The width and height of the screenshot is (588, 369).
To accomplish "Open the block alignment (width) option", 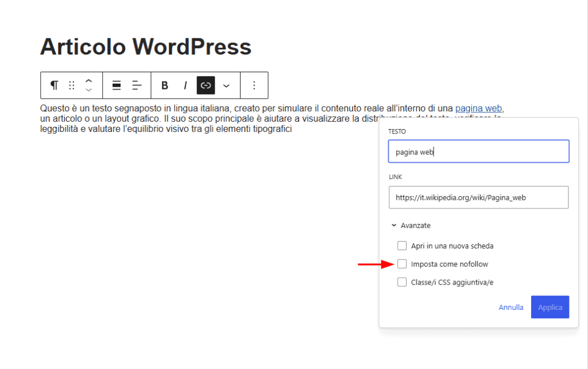I will click(x=117, y=86).
